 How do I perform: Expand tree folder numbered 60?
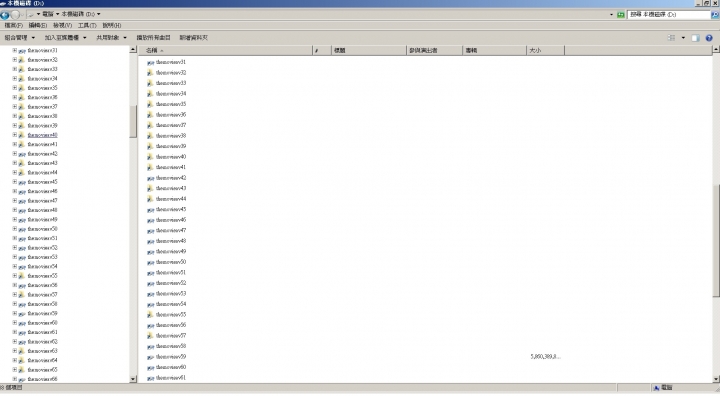(x=15, y=323)
